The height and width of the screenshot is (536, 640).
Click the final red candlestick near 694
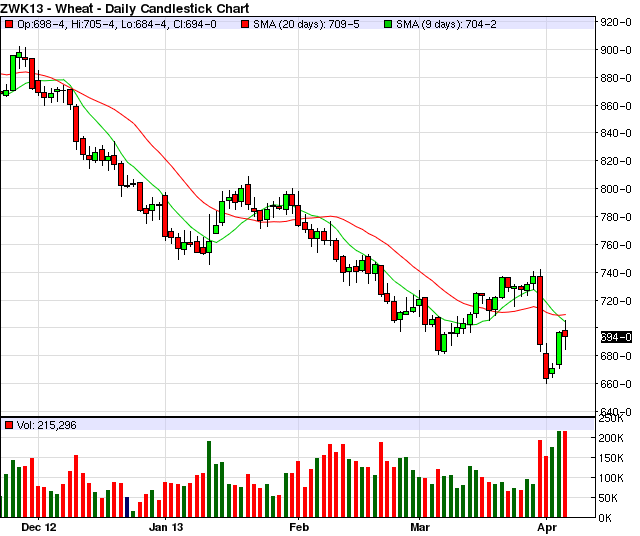(565, 334)
